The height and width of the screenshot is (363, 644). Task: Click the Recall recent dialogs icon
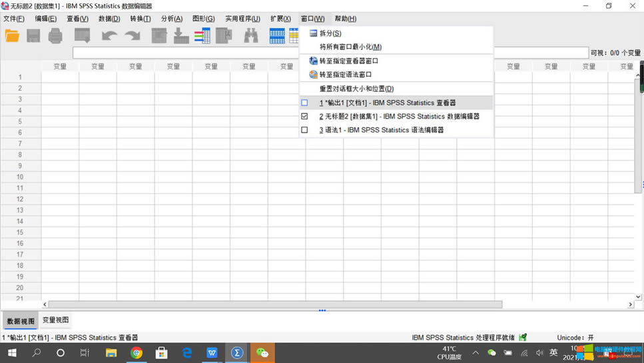(x=83, y=36)
